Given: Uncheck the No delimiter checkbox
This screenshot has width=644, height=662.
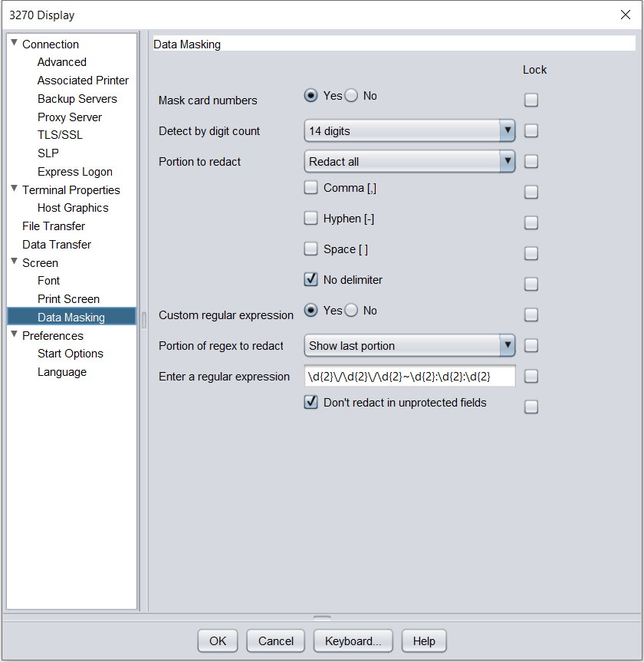Looking at the screenshot, I should (x=310, y=280).
